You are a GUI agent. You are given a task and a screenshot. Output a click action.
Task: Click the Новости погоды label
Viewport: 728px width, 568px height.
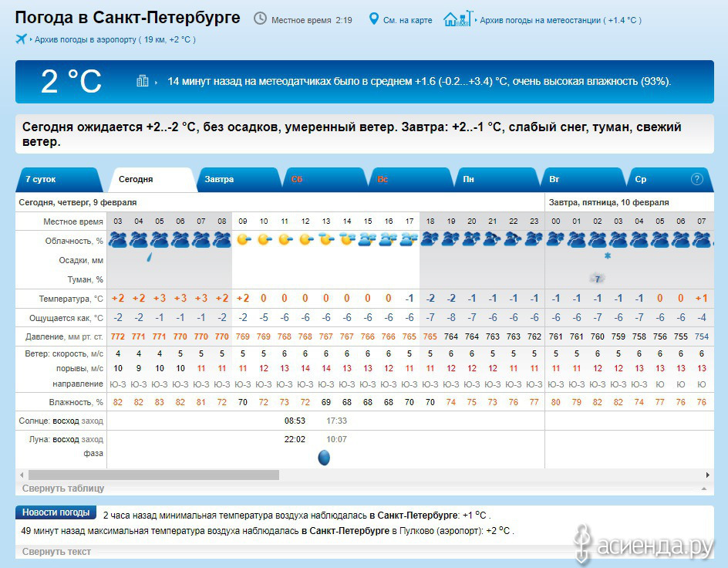click(56, 512)
